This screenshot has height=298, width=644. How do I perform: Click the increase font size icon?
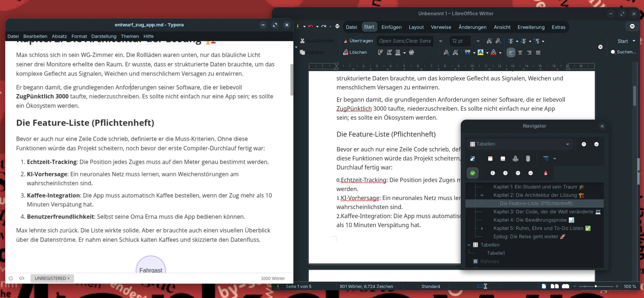(489, 41)
